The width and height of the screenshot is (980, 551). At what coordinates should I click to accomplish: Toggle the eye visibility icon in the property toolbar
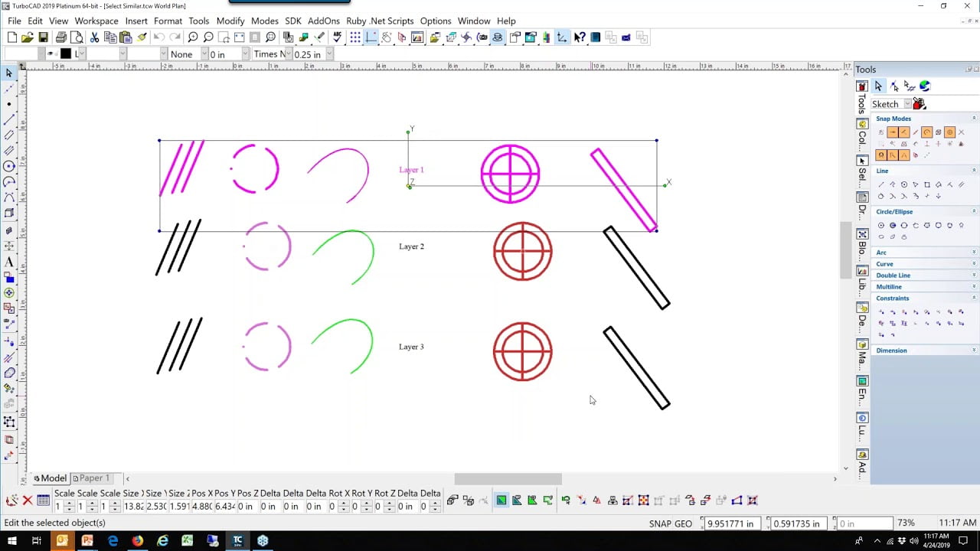51,54
